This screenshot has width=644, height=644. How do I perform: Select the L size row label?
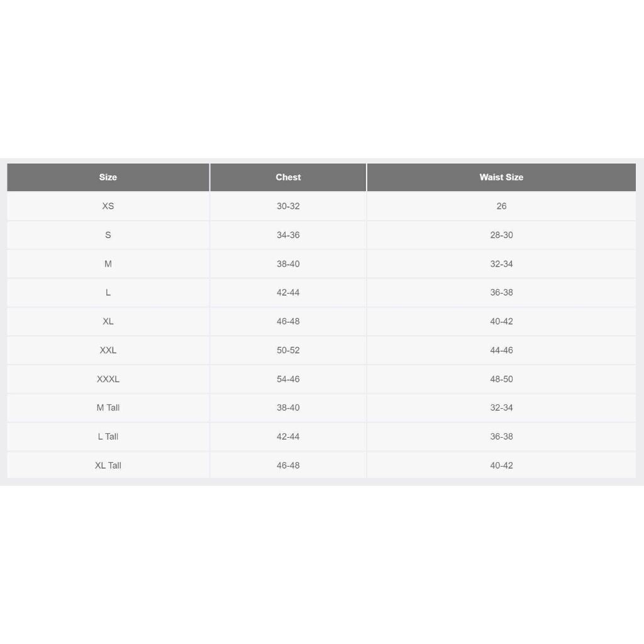(x=108, y=292)
